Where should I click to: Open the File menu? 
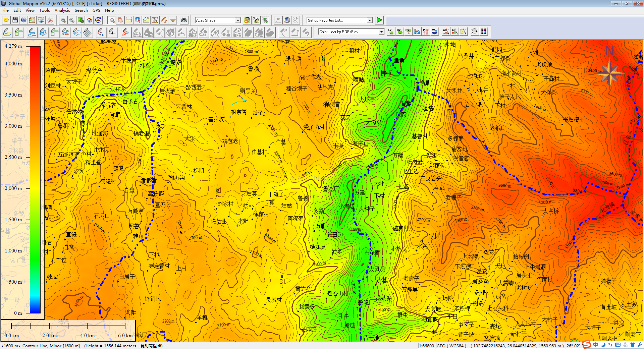(6, 10)
